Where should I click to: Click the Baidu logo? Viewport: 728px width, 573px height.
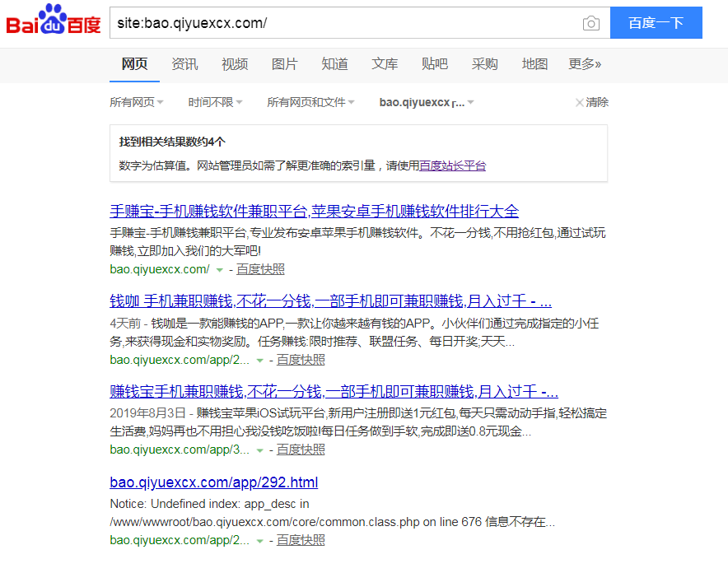pos(54,20)
